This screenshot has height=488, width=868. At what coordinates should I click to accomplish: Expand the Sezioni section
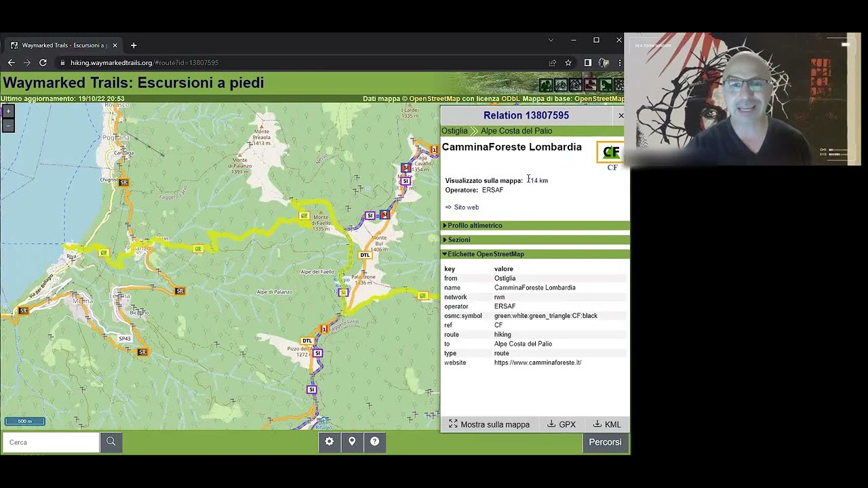coord(535,239)
